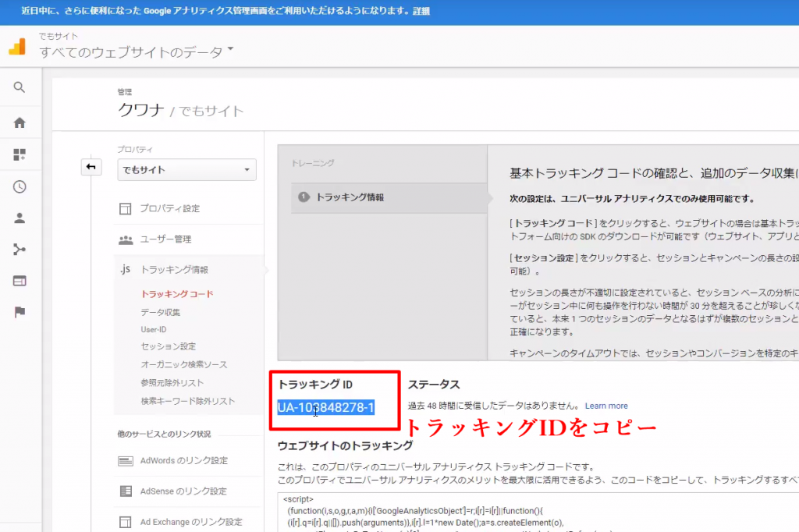Open AdWords のリンク設定
Screen dimensions: 799x532
(x=184, y=461)
